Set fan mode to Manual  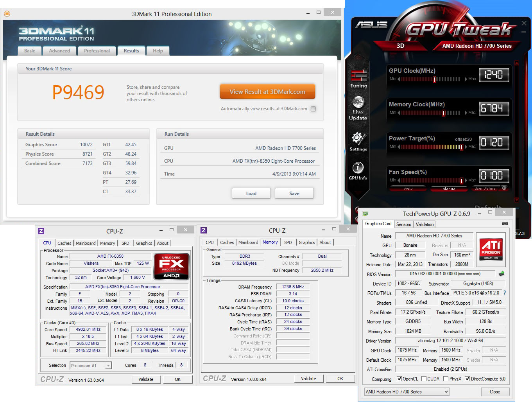pyautogui.click(x=450, y=188)
